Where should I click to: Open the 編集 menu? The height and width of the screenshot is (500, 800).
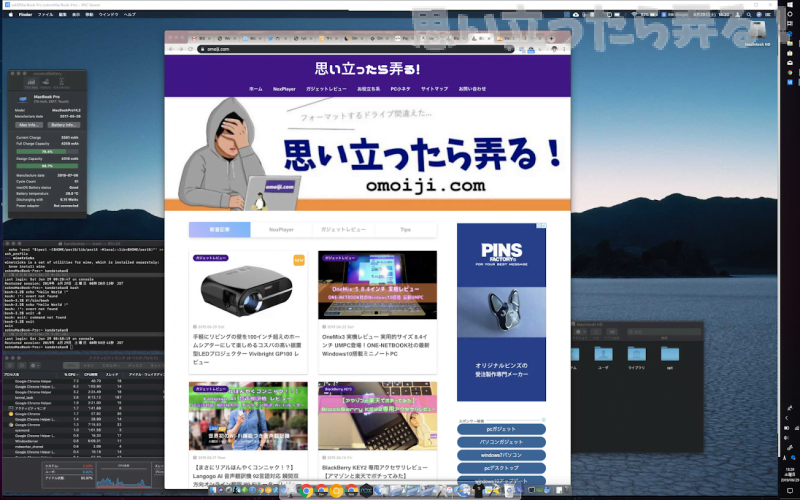[62, 14]
